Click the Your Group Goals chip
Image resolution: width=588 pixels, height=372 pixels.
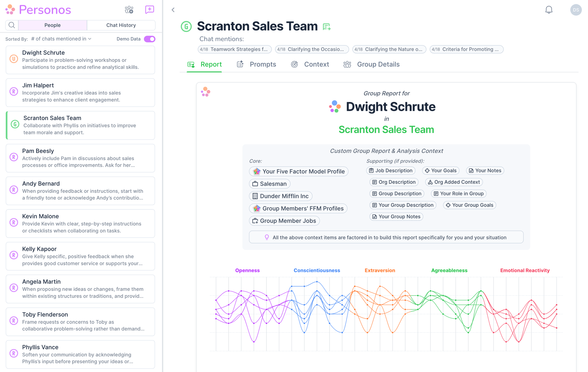[469, 205]
